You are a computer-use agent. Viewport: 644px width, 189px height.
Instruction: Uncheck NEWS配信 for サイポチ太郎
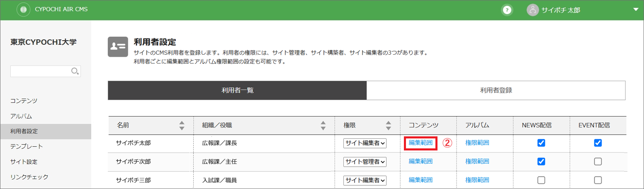(x=541, y=143)
